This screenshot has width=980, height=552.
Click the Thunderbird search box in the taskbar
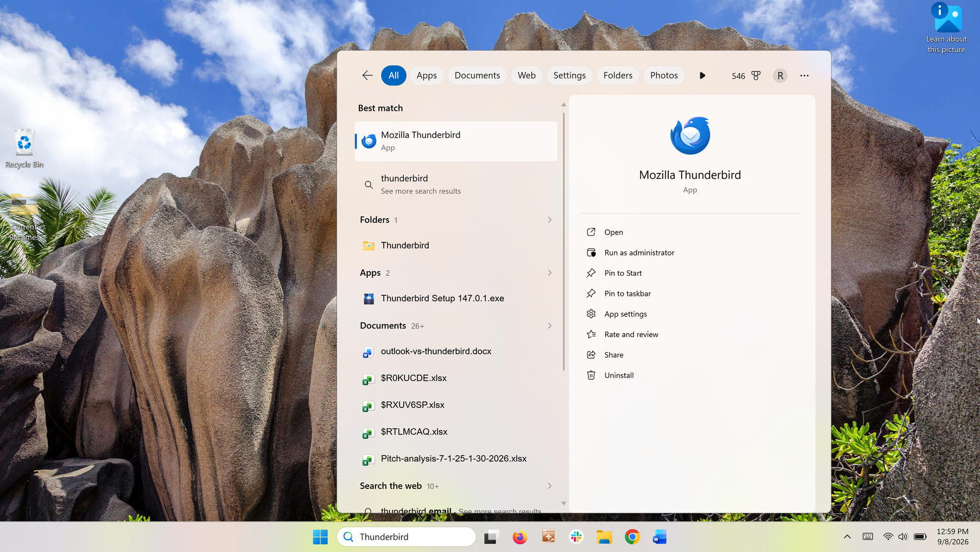click(x=406, y=537)
